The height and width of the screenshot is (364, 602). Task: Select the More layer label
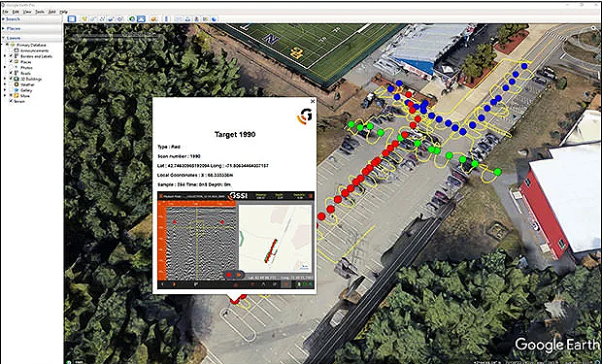tap(25, 95)
